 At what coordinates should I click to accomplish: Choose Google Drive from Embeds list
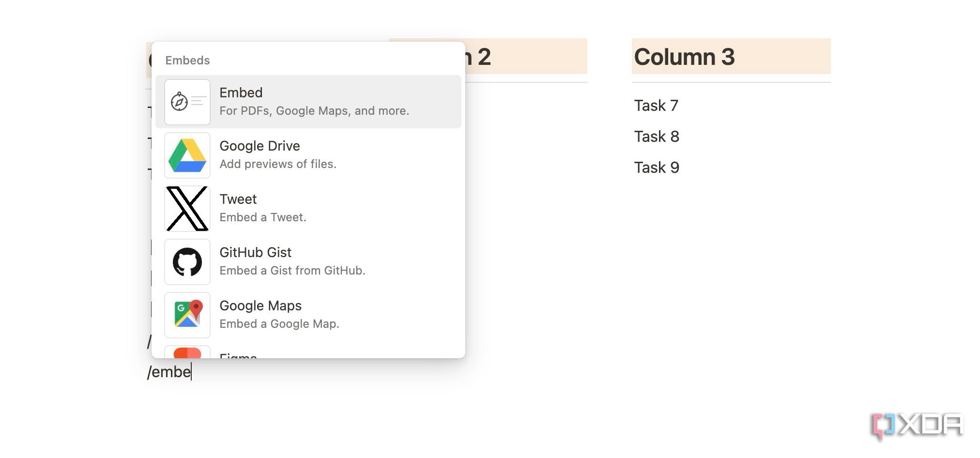click(x=308, y=155)
